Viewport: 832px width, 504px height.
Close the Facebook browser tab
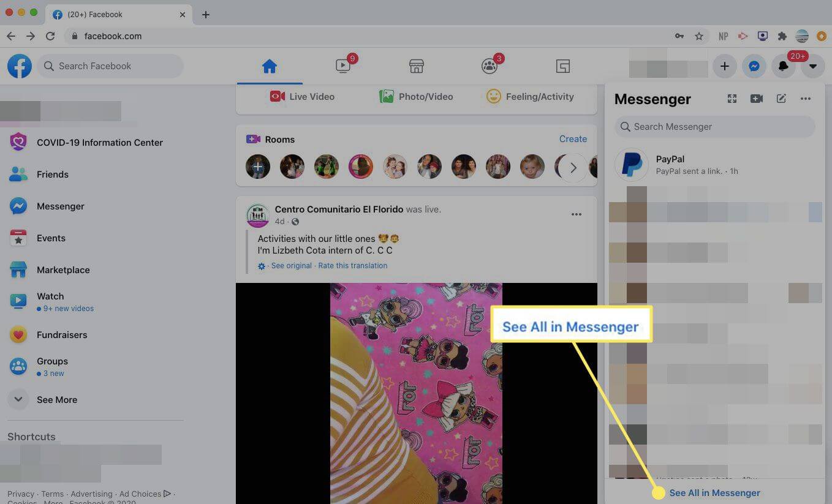pos(183,14)
